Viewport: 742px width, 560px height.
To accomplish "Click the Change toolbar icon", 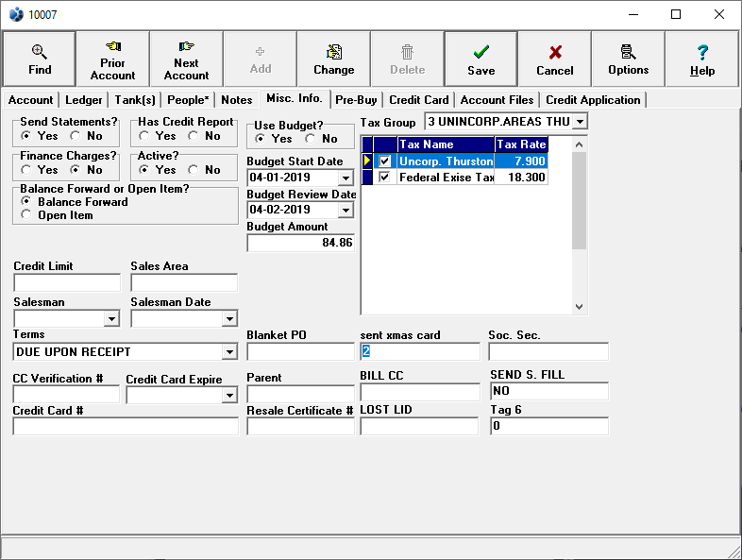I will (x=334, y=59).
